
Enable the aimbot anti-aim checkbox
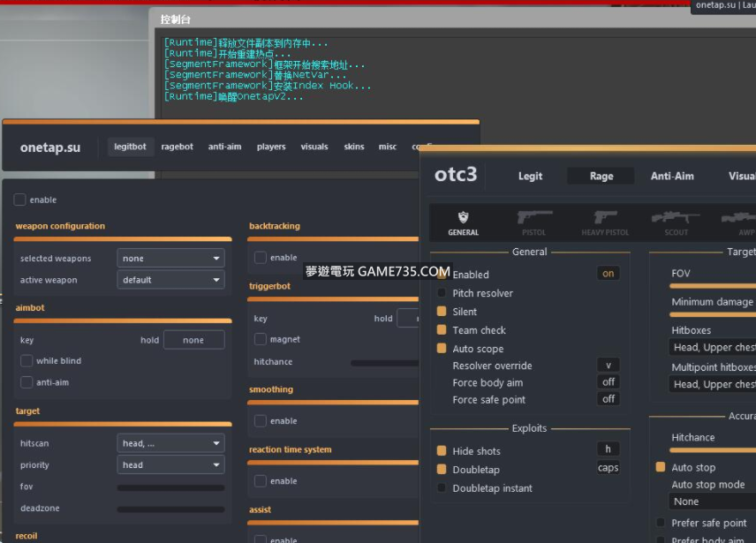pos(26,382)
